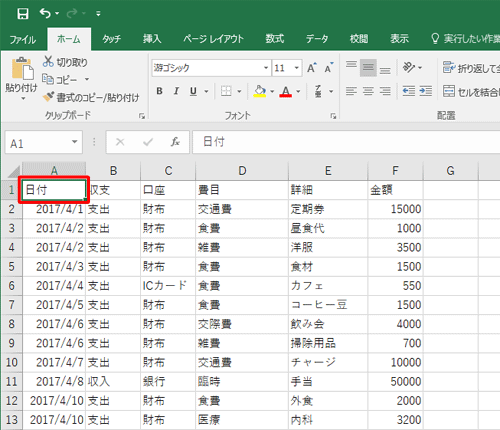Toggle Bold formatting button
500x430 pixels.
coord(159,91)
